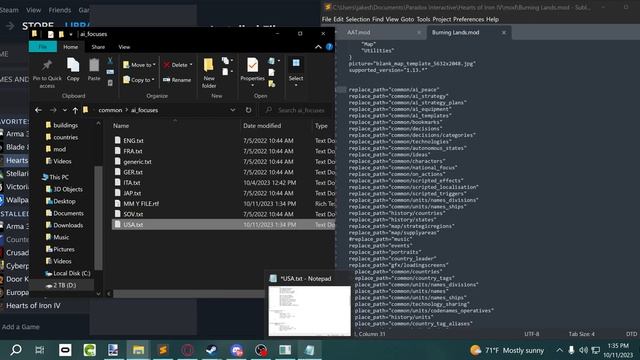This screenshot has width=640, height=360.
Task: Open the Explorer File tab
Action: click(42, 47)
